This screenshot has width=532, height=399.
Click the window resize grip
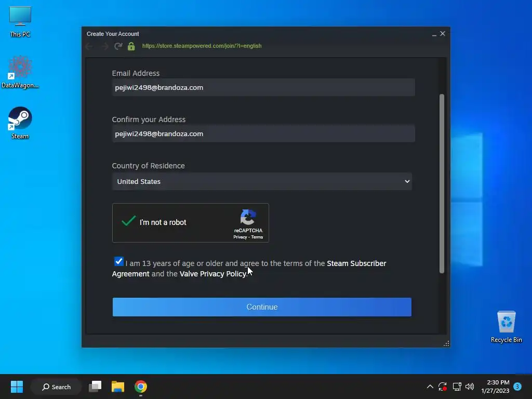[x=446, y=344]
